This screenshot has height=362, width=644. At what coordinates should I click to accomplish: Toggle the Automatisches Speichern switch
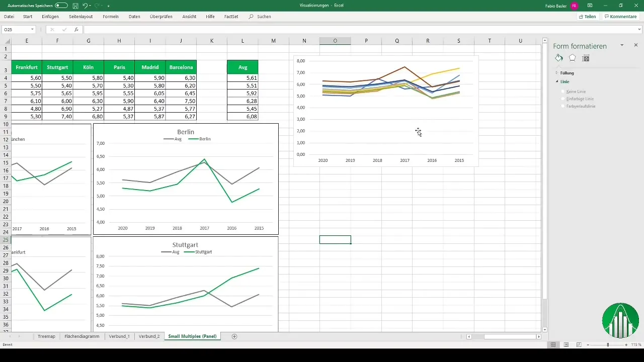click(61, 5)
